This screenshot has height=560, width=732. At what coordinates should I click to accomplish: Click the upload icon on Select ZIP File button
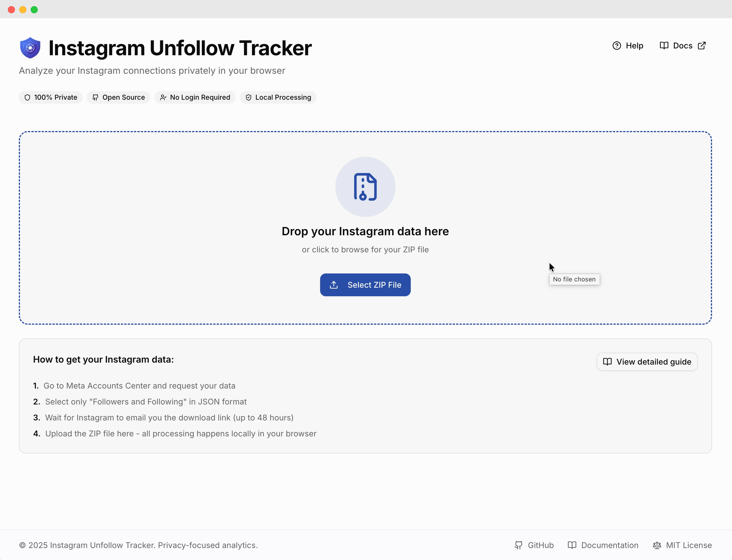334,285
